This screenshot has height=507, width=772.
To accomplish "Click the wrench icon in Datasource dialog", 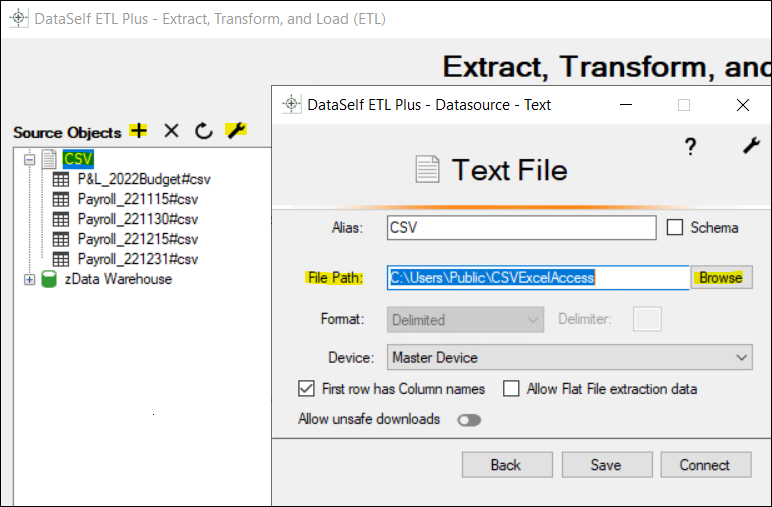I will coord(751,146).
